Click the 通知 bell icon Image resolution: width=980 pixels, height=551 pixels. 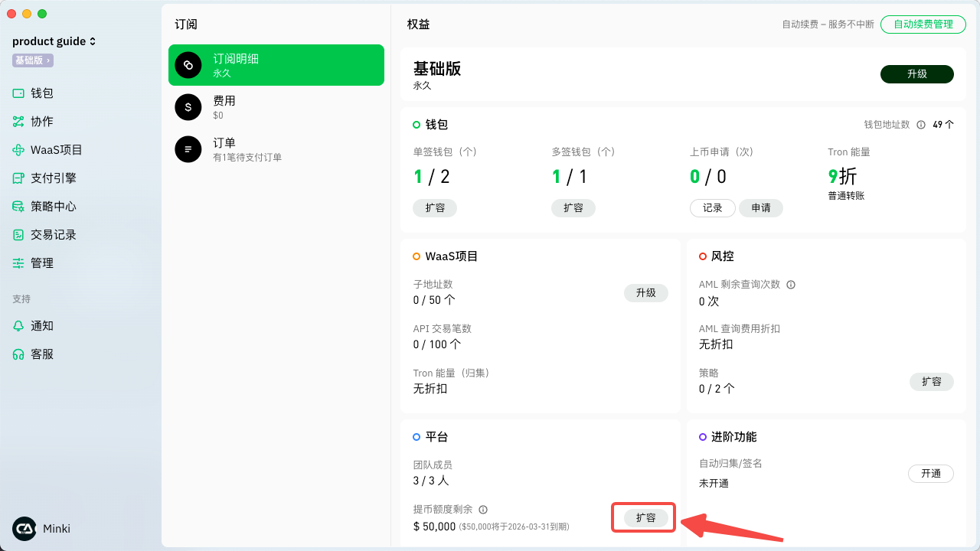[18, 326]
